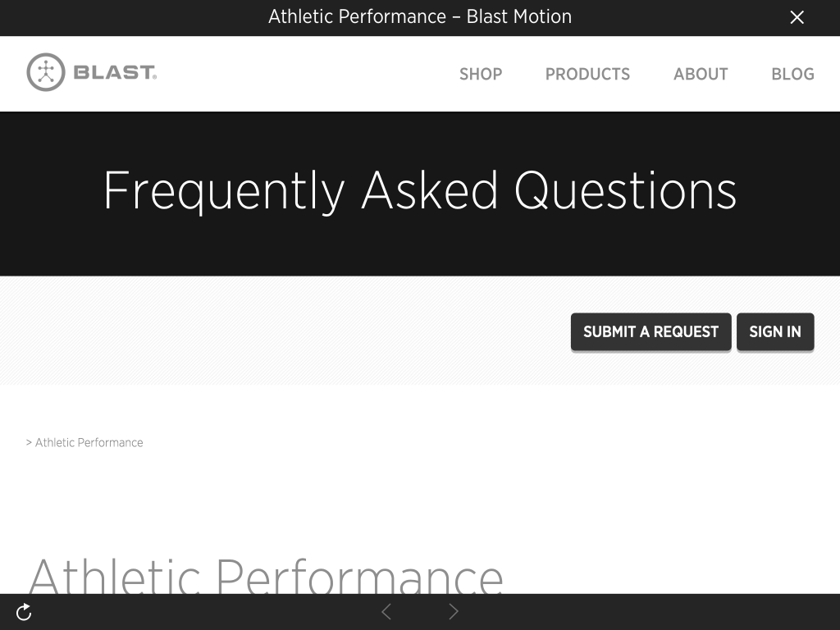Viewport: 840px width, 630px height.
Task: Click the breadcrumb '>' separator arrow
Action: pyautogui.click(x=29, y=442)
